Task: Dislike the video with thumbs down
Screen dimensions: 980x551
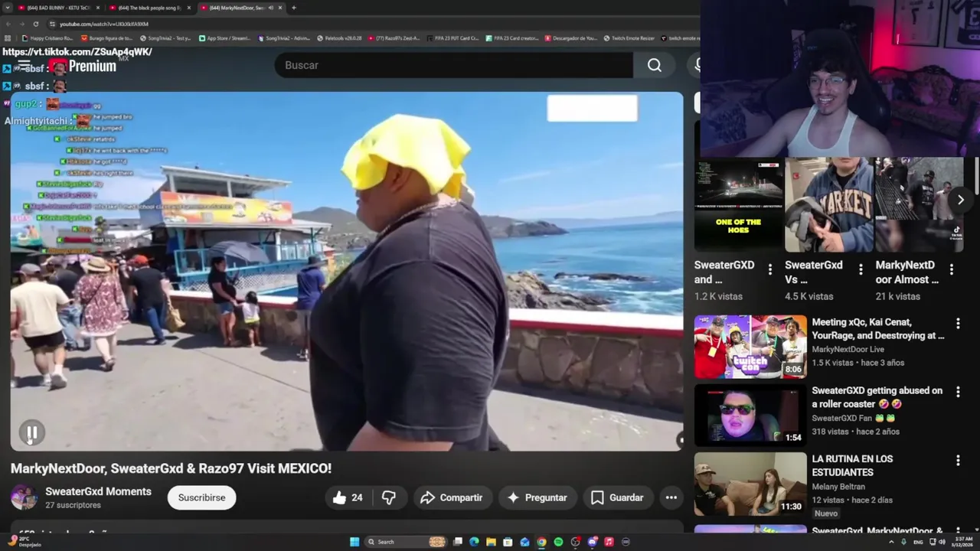Action: tap(389, 497)
